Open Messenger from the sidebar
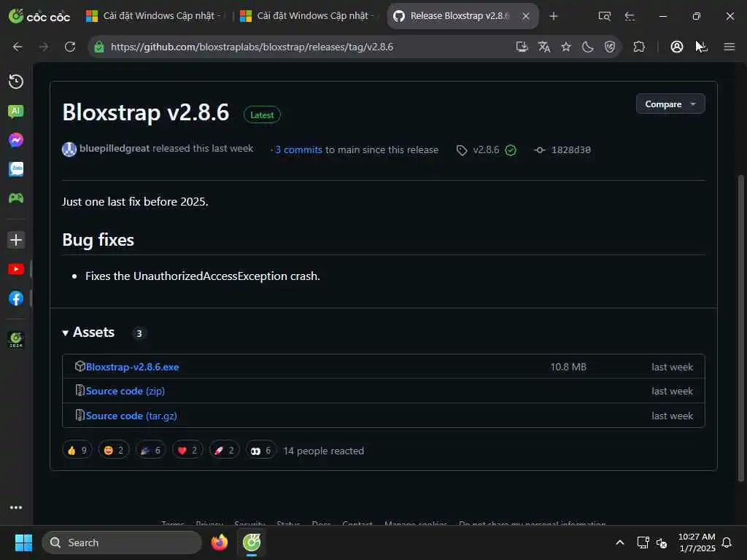 tap(16, 140)
